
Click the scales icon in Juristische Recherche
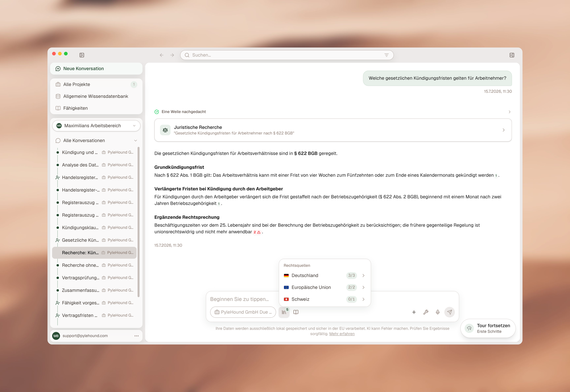point(165,130)
